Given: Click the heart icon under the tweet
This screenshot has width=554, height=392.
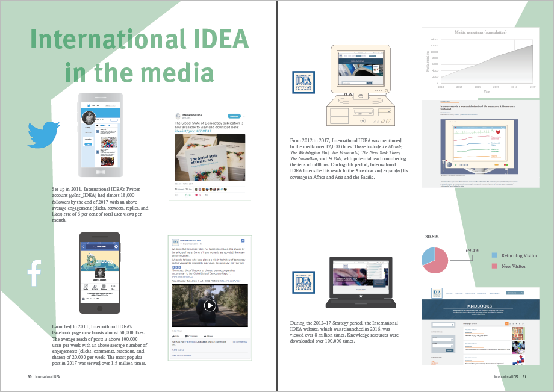Looking at the screenshot, I should click(196, 195).
